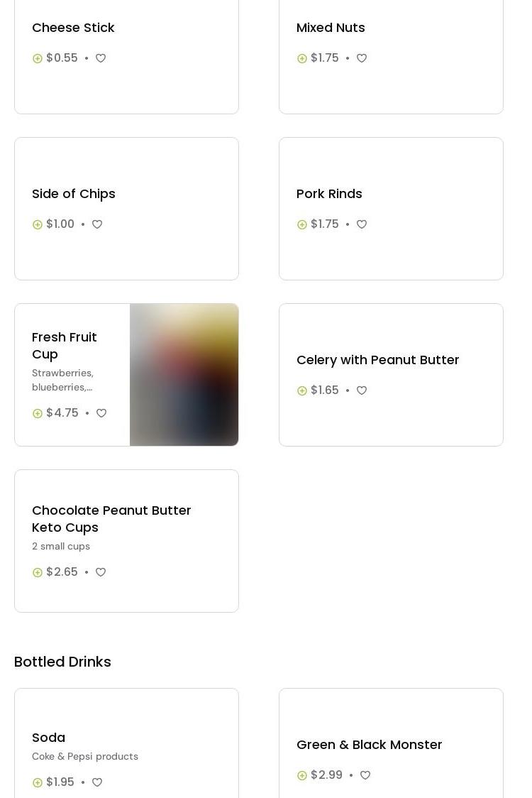Add Soda using the plus icon
Image resolution: width=532 pixels, height=798 pixels.
pos(38,782)
